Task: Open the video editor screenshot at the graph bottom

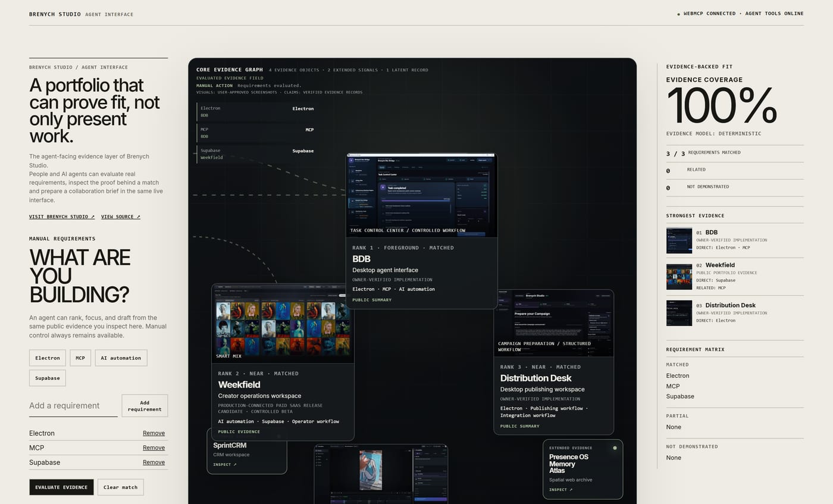Action: [x=381, y=474]
